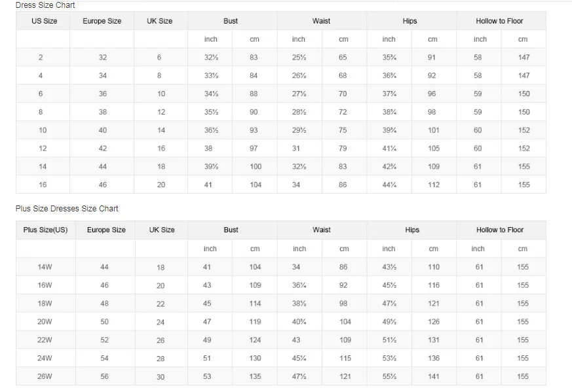
Task: Click the "26W" plus size cell
Action: click(x=45, y=376)
